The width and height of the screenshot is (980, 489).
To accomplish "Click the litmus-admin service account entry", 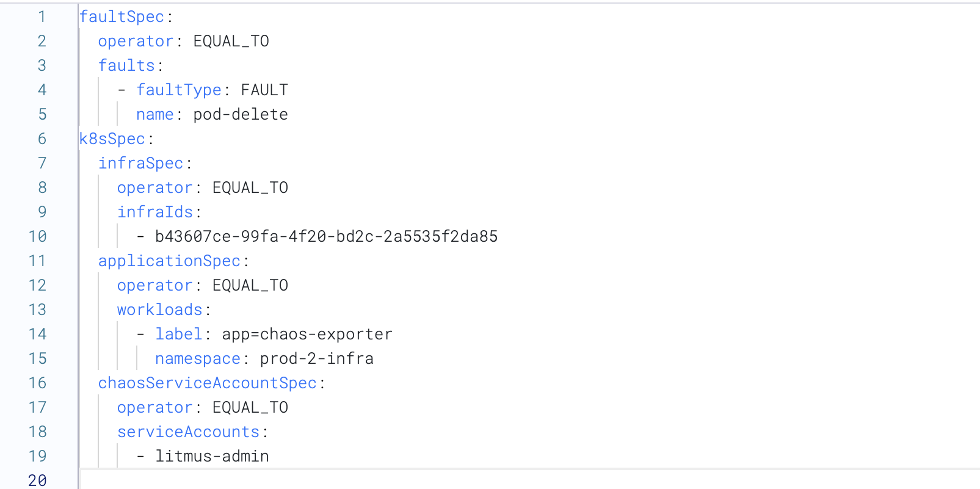I will (212, 456).
